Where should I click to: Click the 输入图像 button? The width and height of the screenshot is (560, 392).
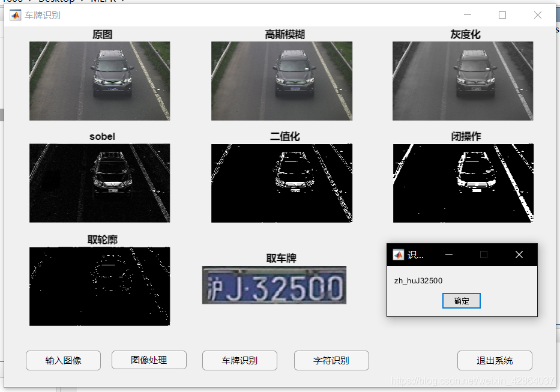[63, 360]
